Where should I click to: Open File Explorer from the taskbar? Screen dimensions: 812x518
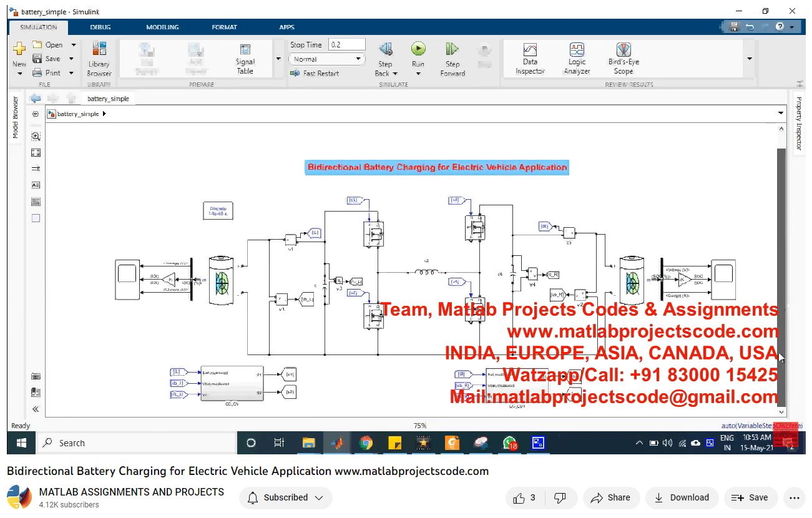point(308,443)
